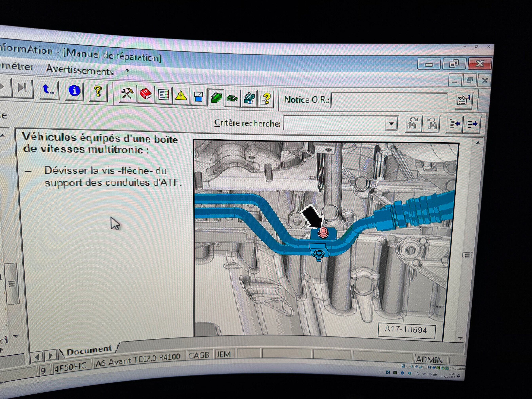Open the Critère recherche dropdown arrow
The image size is (532, 399).
click(391, 124)
